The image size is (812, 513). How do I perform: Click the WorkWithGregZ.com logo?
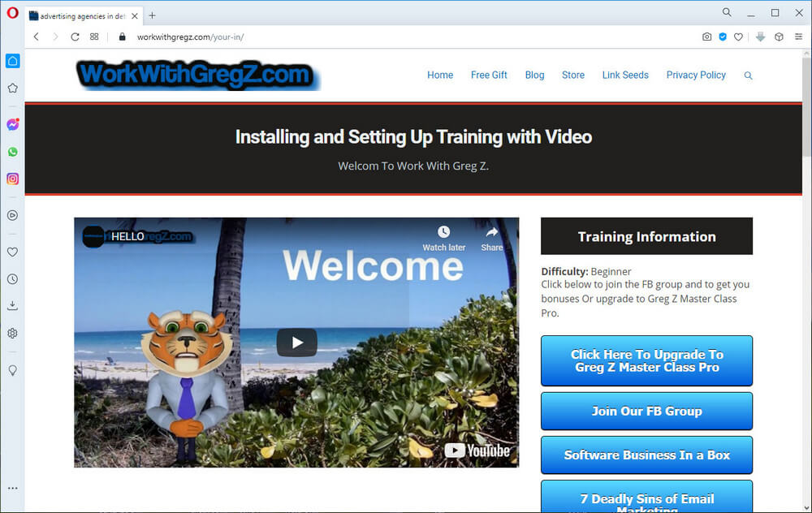tap(198, 75)
